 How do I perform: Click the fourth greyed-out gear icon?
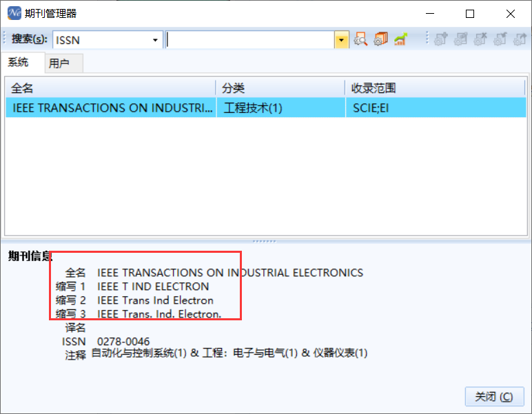(x=501, y=40)
